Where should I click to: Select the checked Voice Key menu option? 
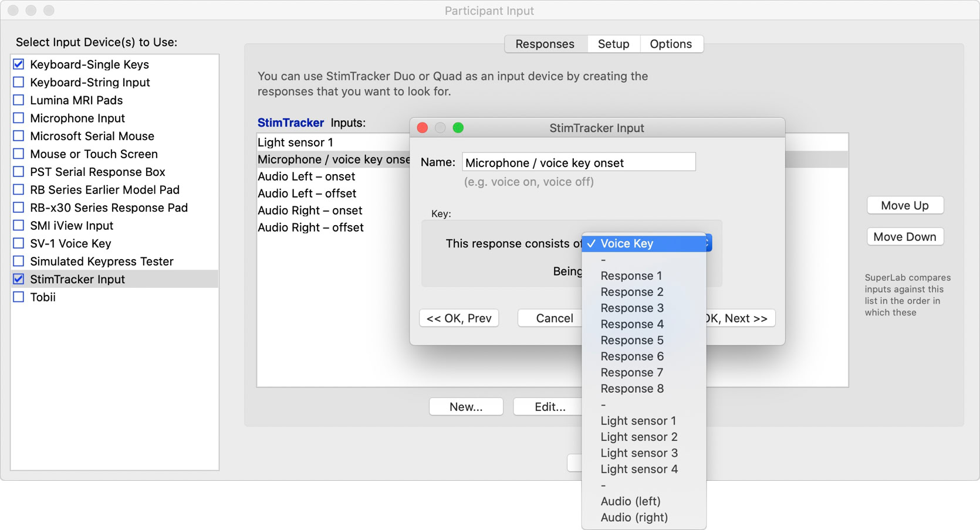626,243
